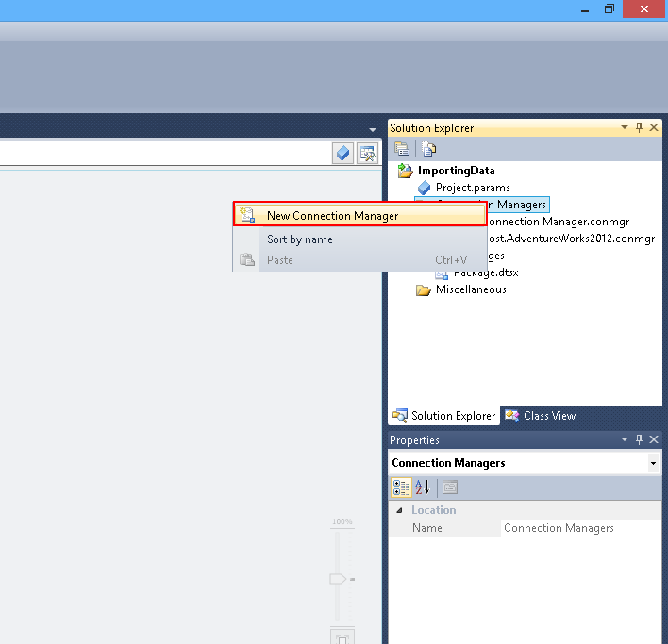Viewport: 668px width, 644px height.
Task: Click the zoom fit-to-view button below slider
Action: pos(342,636)
